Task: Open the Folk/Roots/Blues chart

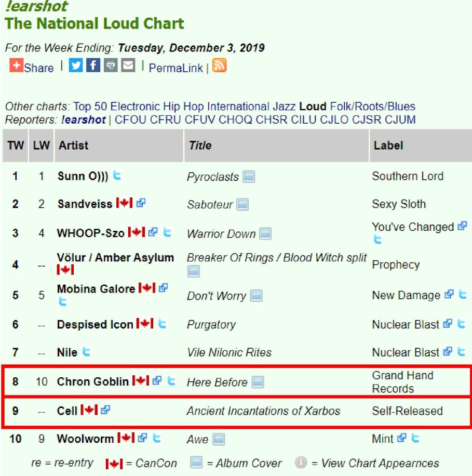Action: 372,107
